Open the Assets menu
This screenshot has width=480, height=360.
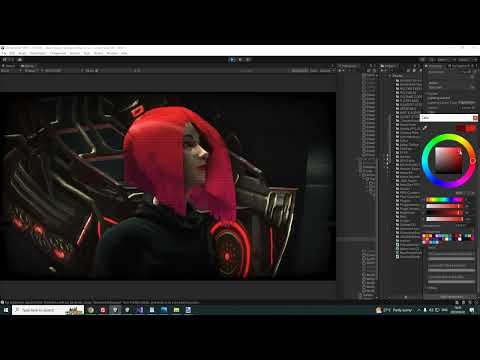coord(22,53)
